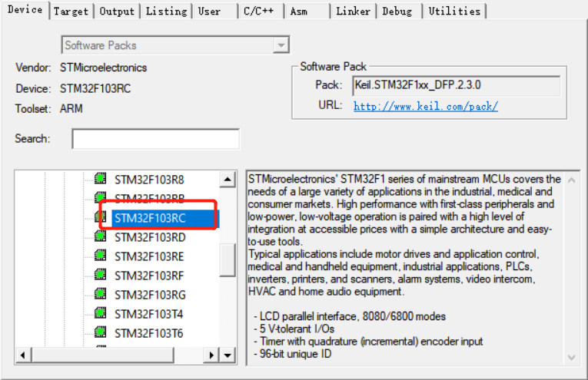The height and width of the screenshot is (380, 588).
Task: Click the LCD parallel interface description line
Action: (350, 316)
